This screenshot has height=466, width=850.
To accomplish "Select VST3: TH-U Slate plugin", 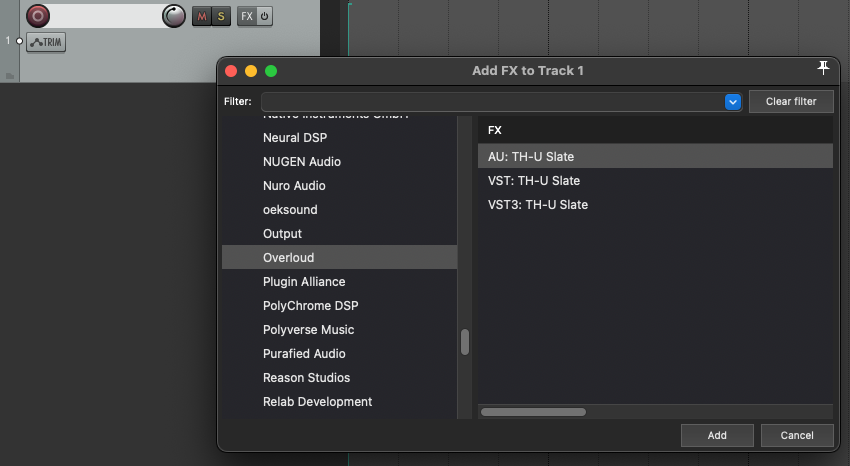I will (x=655, y=205).
